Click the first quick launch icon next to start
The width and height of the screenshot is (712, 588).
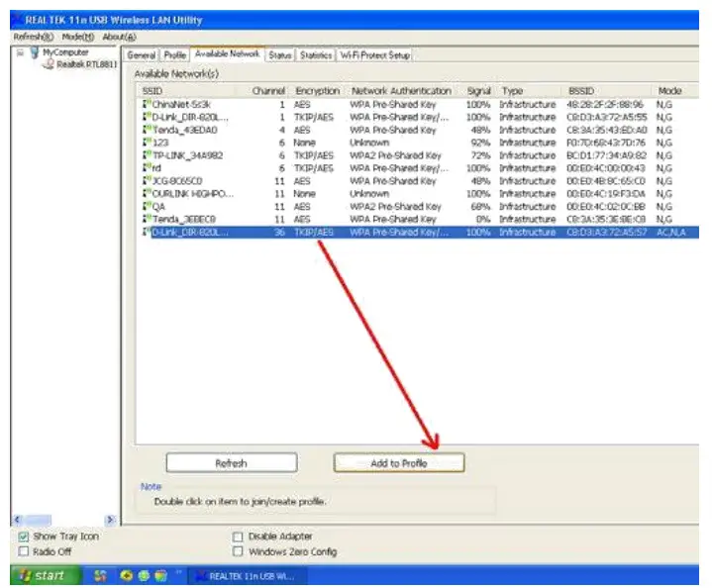coord(100,576)
